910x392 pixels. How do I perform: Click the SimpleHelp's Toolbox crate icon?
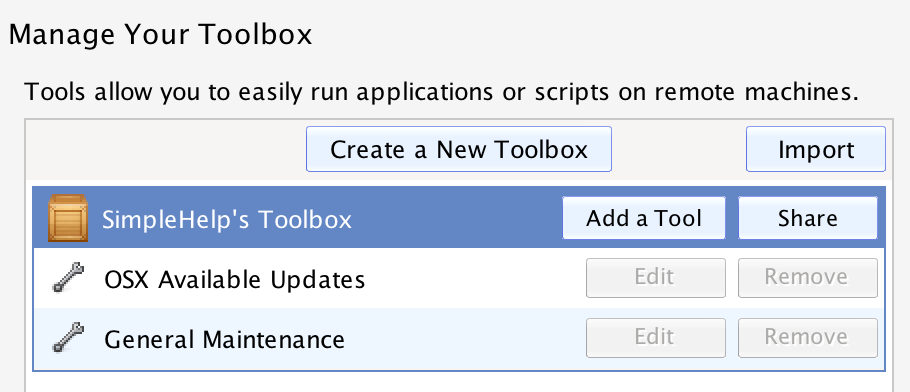68,218
